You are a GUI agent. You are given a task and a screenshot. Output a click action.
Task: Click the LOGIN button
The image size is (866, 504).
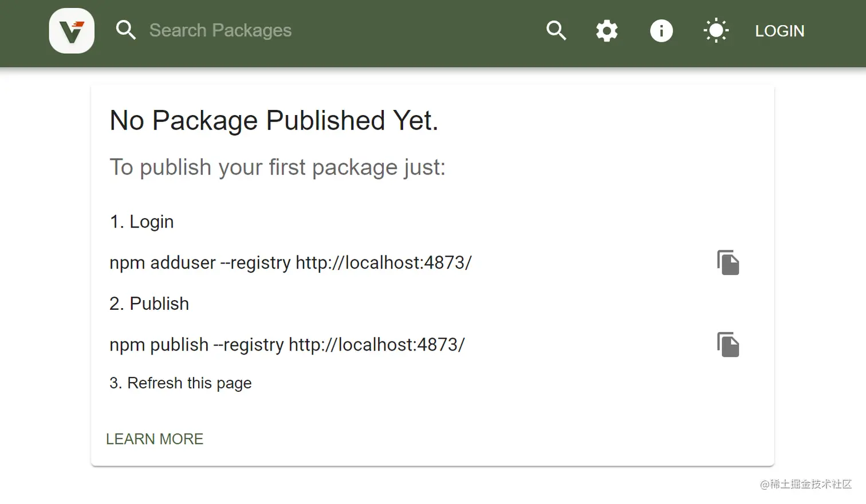coord(780,31)
